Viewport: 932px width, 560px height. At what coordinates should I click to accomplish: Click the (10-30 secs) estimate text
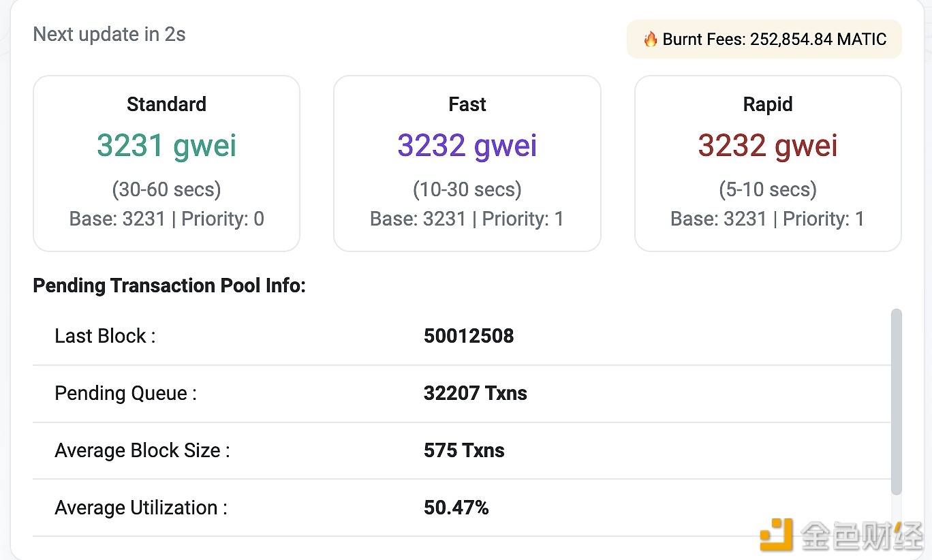467,189
